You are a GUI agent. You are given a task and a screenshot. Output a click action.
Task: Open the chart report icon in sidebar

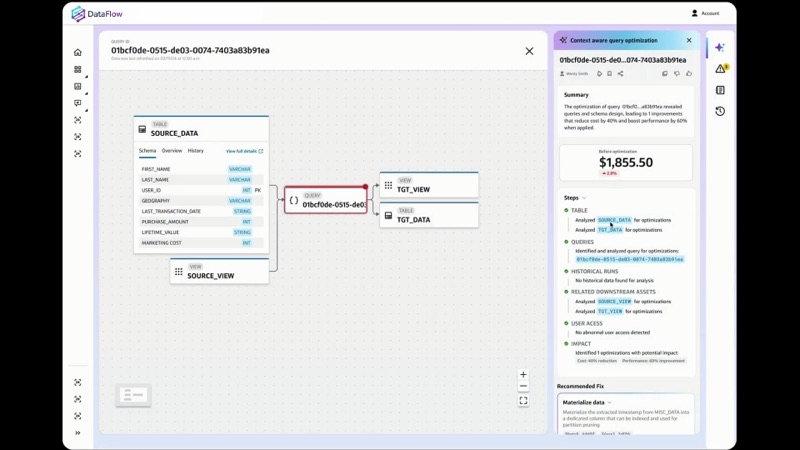click(x=78, y=86)
